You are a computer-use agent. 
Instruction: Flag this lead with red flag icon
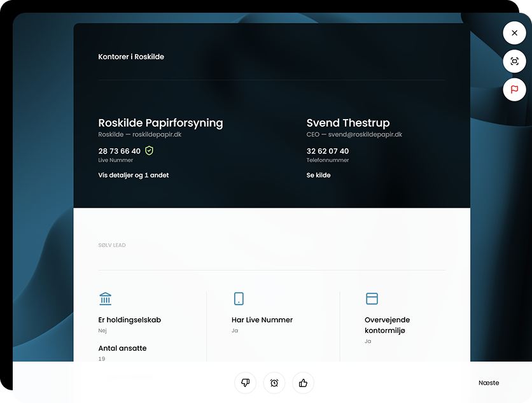click(x=514, y=90)
